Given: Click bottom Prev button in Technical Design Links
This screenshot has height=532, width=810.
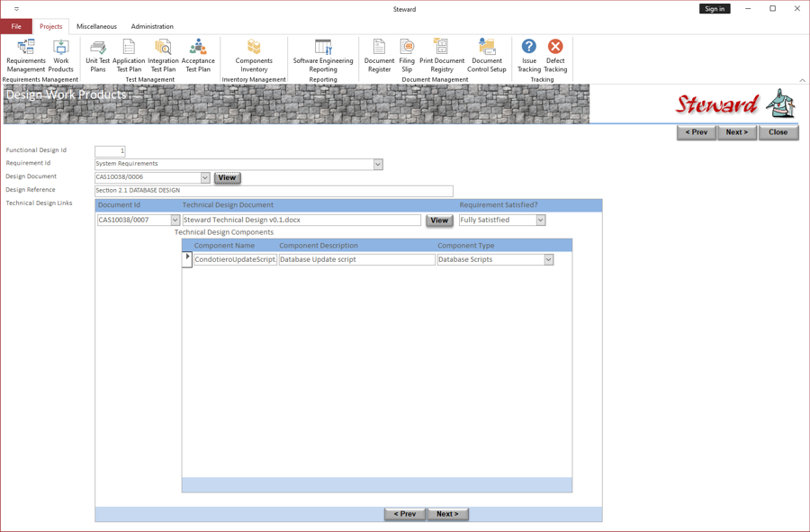Looking at the screenshot, I should (404, 514).
